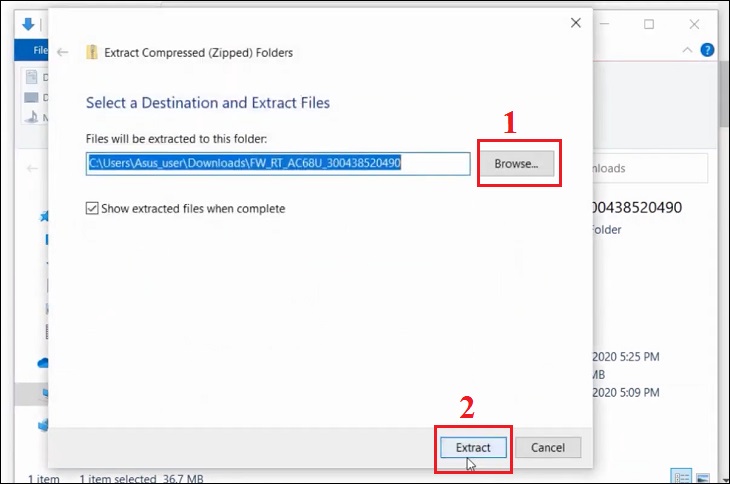730x484 pixels.
Task: Cancel the extraction dialog
Action: coord(548,447)
